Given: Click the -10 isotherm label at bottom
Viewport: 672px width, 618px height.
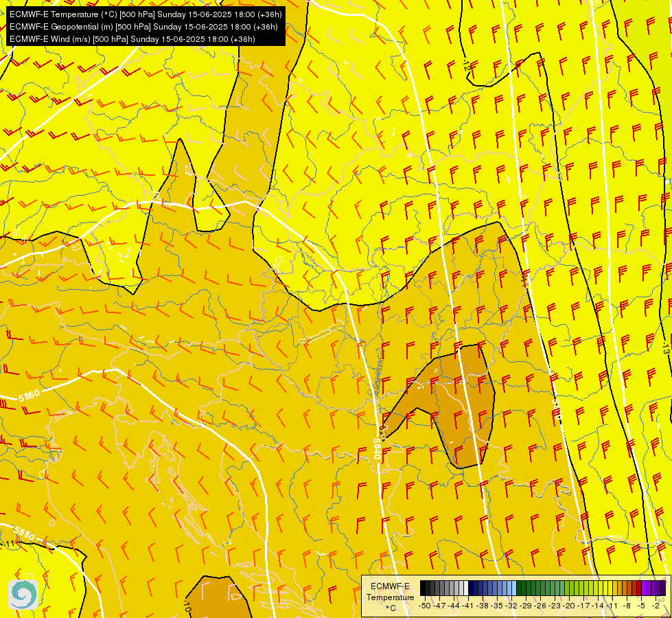Looking at the screenshot, I should tap(187, 606).
